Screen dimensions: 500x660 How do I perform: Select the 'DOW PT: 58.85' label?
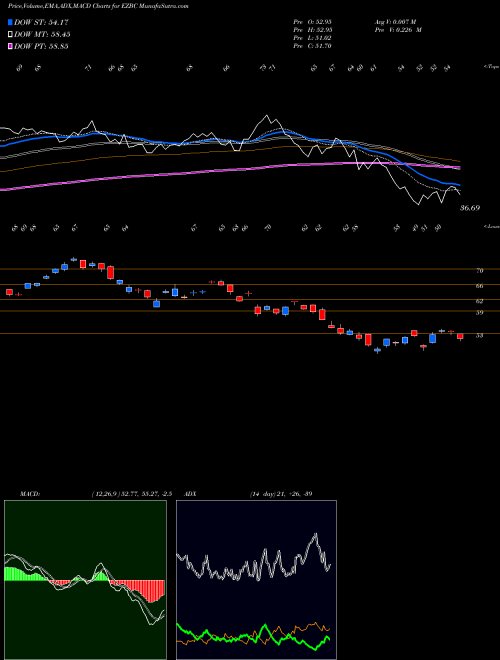pos(41,46)
